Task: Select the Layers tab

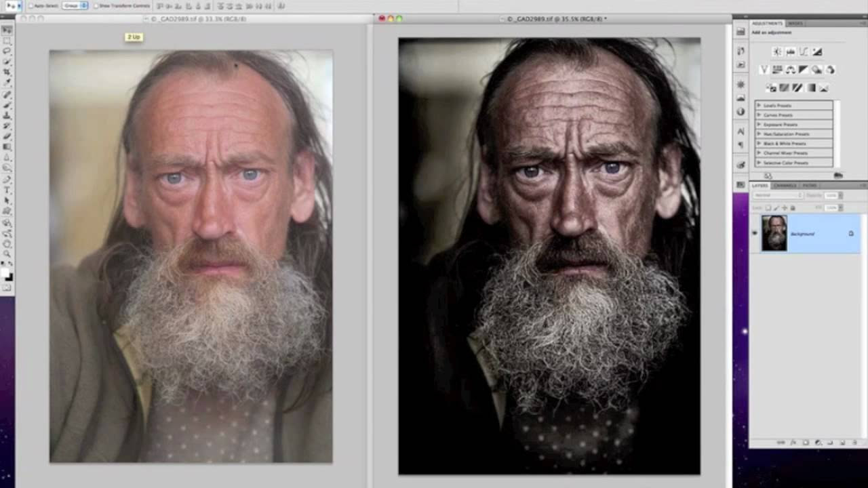Action: pyautogui.click(x=759, y=186)
